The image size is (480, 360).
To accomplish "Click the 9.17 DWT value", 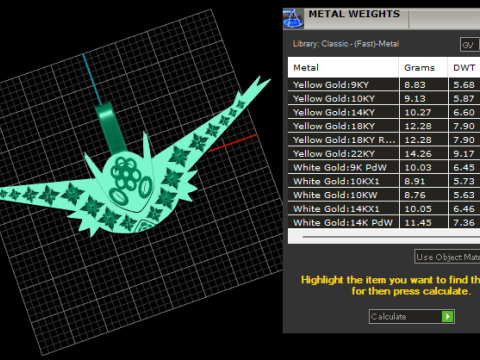I will pyautogui.click(x=464, y=154).
